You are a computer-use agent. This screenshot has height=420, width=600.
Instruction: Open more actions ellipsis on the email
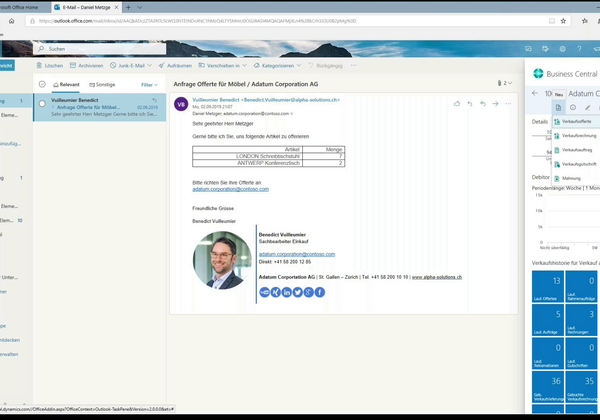coord(508,104)
